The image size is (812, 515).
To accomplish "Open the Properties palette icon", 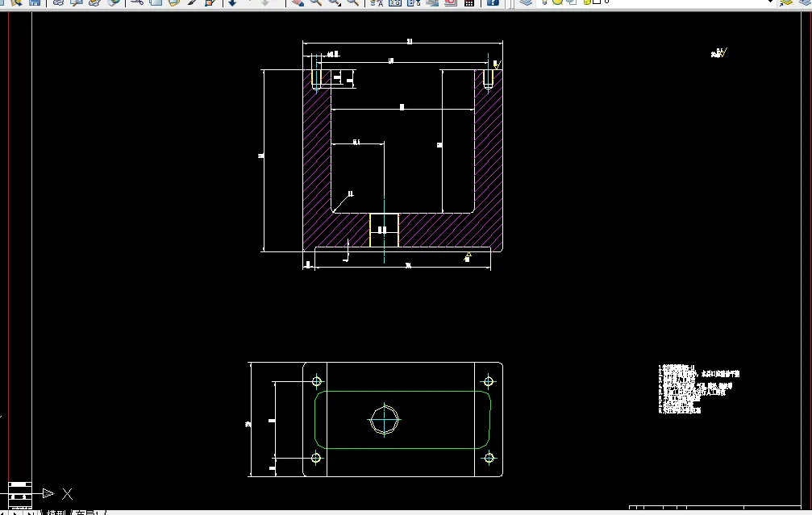I will point(377,2).
